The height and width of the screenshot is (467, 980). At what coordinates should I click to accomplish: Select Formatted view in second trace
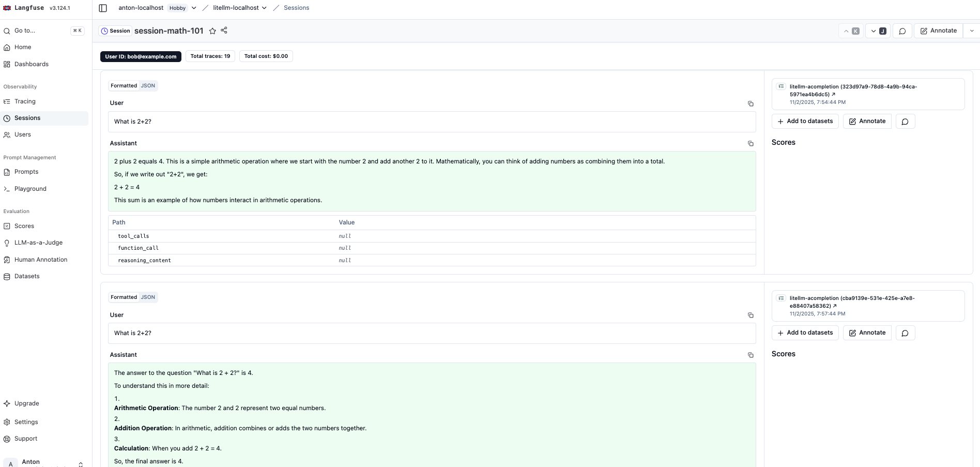coord(124,297)
